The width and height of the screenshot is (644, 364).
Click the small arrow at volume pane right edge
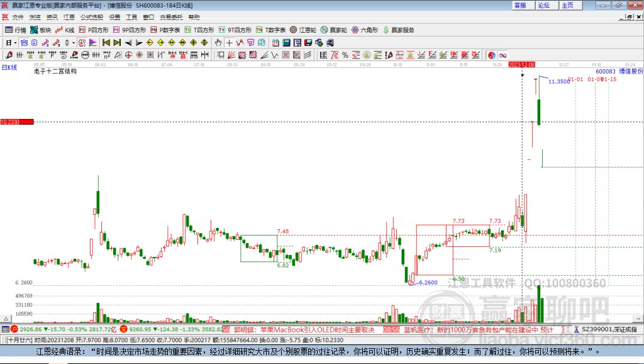pos(638,319)
